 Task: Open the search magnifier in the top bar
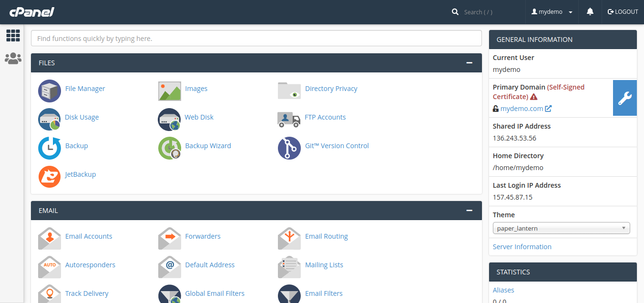pos(455,11)
